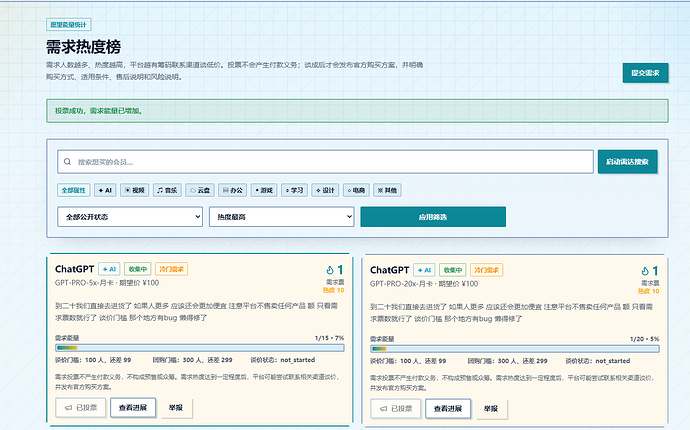Choose the 云盘 category chip

(x=200, y=190)
